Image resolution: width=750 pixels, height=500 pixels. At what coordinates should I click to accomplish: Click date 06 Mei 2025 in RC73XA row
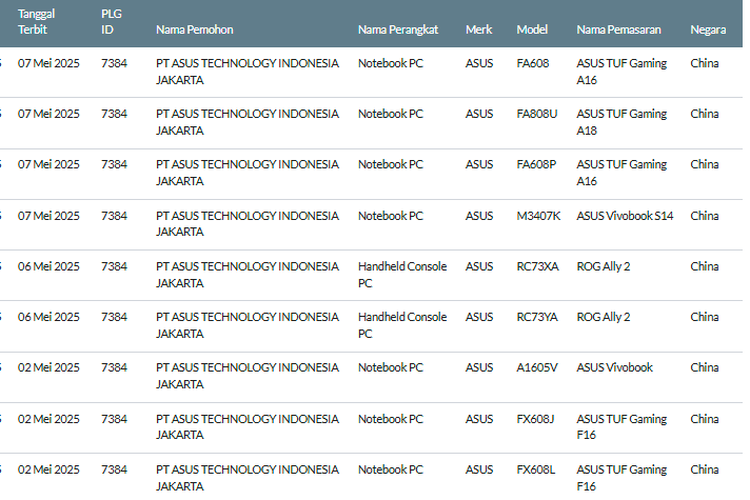pos(49,267)
